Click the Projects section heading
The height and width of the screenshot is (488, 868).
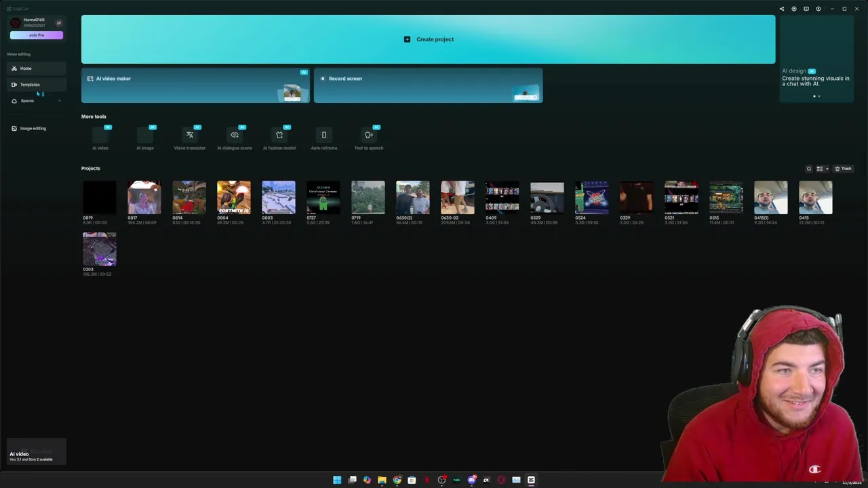point(91,168)
